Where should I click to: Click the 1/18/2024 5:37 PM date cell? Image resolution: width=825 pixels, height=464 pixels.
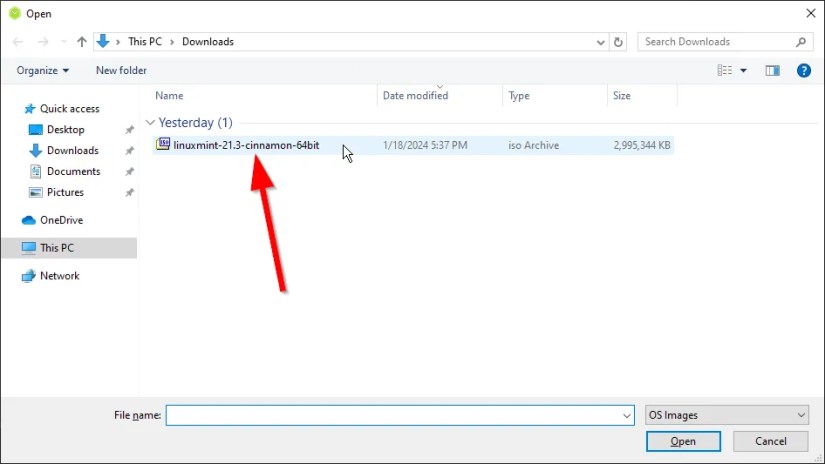tap(425, 145)
